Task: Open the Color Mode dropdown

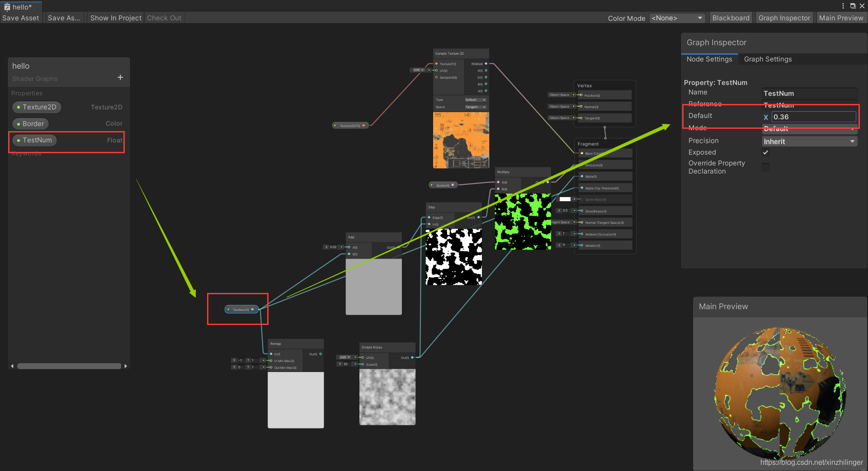Action: (677, 18)
